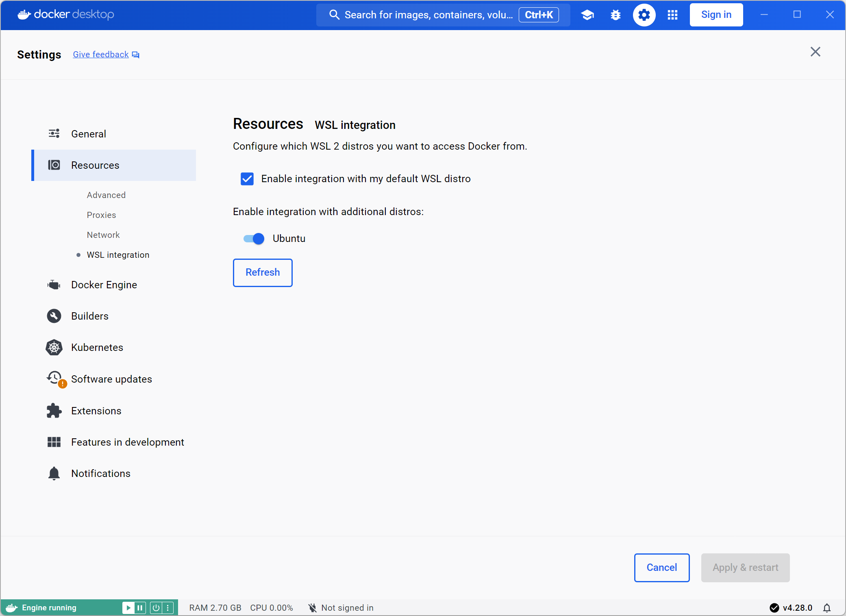Open the notifications bell in status bar
This screenshot has width=846, height=616.
(x=826, y=608)
